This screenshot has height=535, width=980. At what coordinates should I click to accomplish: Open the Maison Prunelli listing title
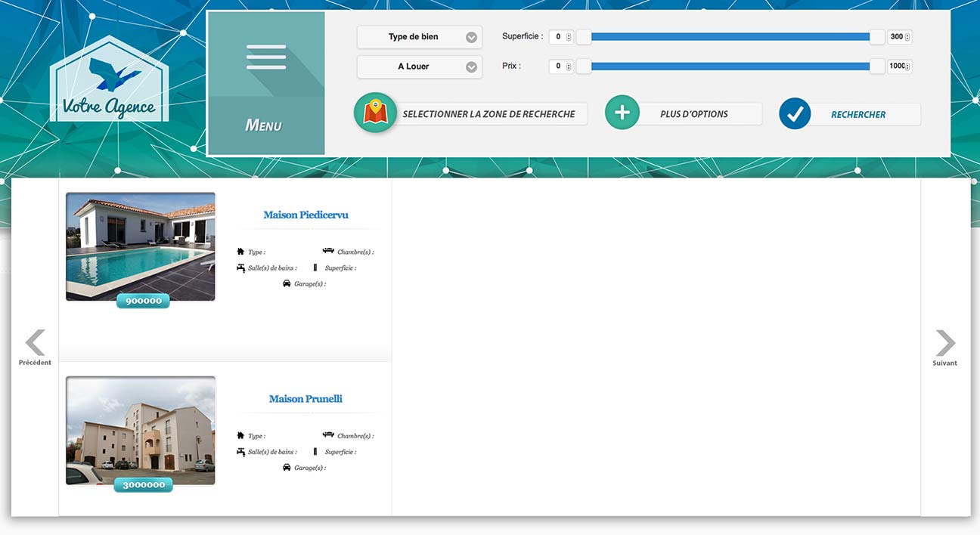click(305, 399)
